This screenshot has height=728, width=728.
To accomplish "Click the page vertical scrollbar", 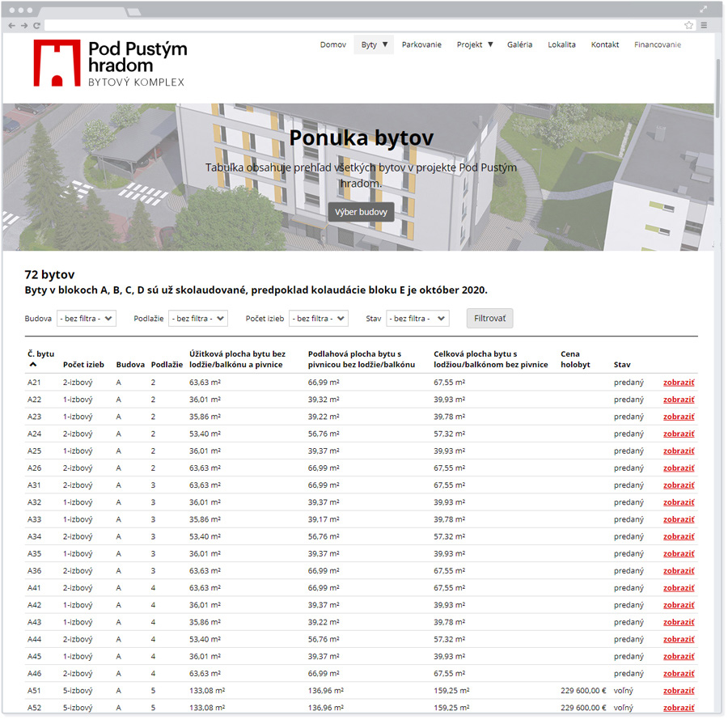I will [x=717, y=89].
